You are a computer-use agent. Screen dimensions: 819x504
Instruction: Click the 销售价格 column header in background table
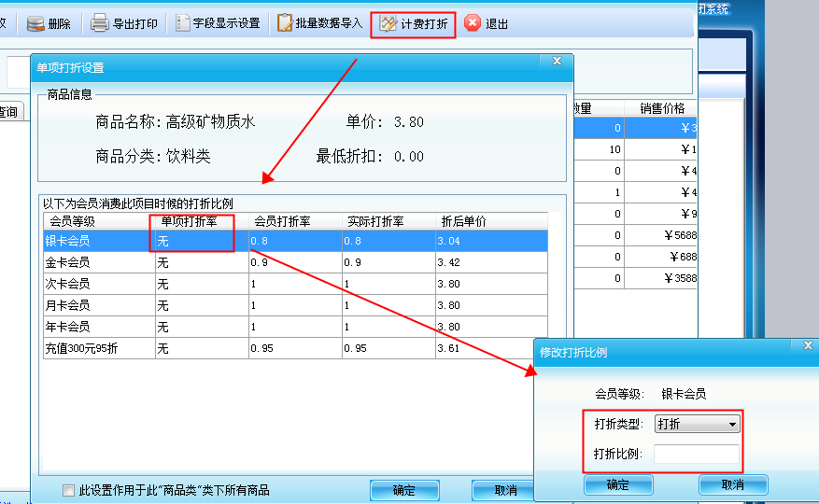point(661,108)
